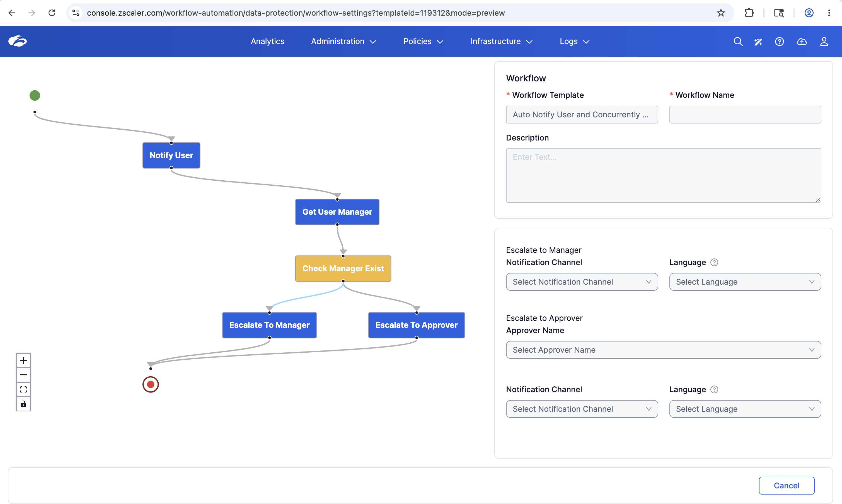The height and width of the screenshot is (504, 842).
Task: Click the browser address bar URL
Action: pyautogui.click(x=296, y=13)
